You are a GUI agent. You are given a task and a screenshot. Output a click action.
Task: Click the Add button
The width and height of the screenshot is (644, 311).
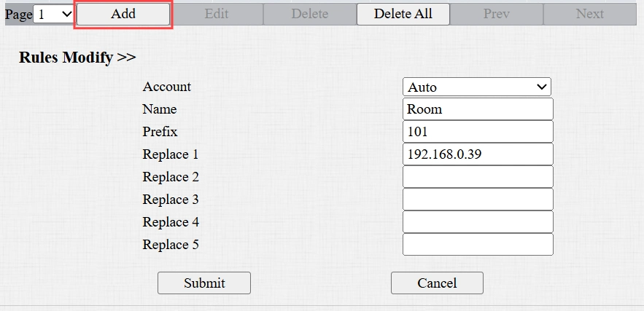point(123,14)
